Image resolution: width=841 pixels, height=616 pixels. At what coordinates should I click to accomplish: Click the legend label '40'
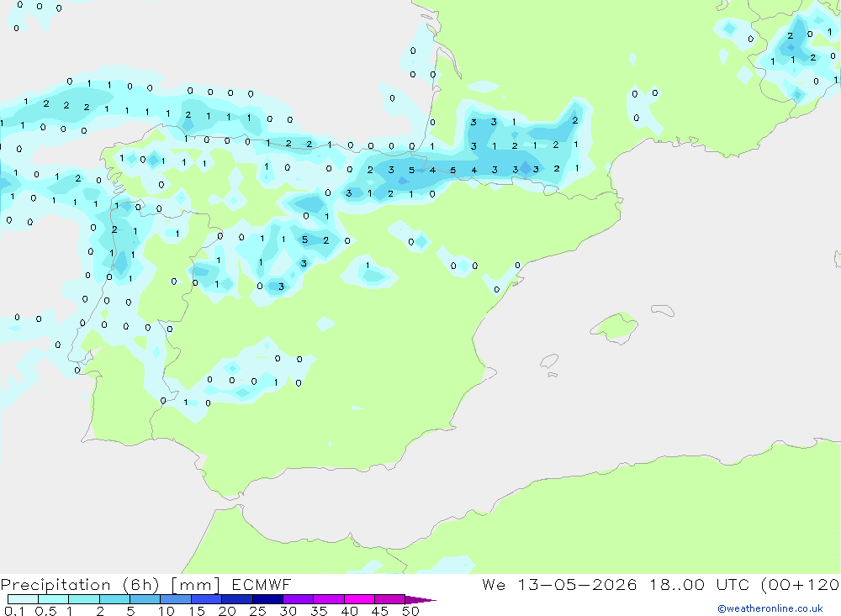tap(349, 611)
